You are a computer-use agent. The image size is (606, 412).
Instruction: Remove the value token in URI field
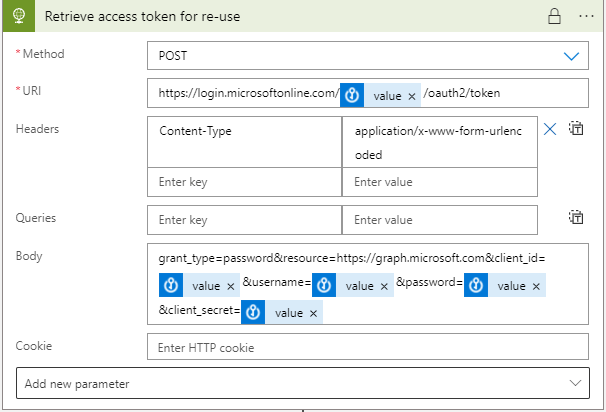point(412,96)
